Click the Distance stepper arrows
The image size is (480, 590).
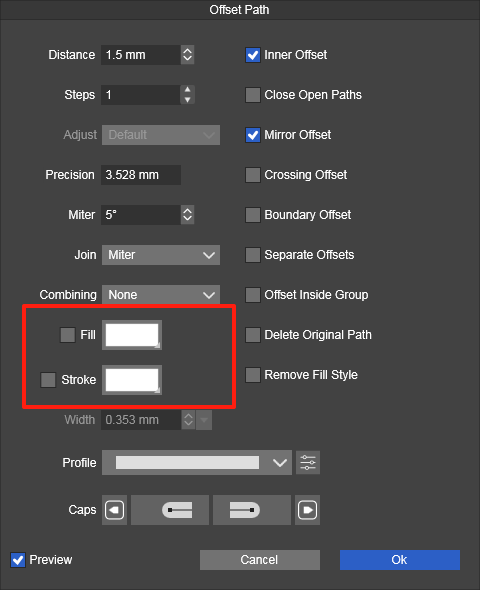(187, 55)
